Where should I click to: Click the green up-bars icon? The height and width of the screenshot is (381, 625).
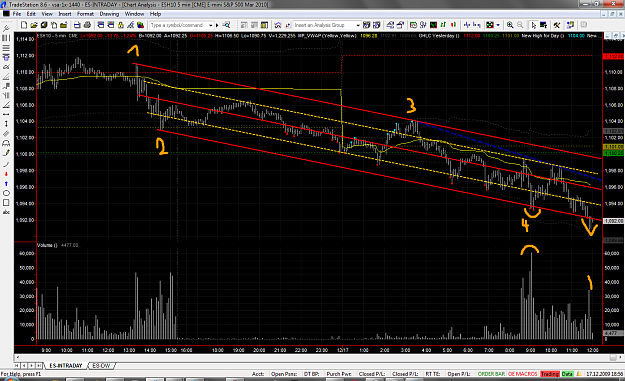coord(443,25)
